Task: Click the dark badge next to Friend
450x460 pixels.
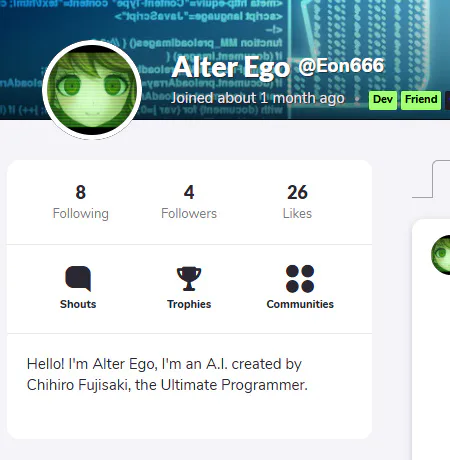Action: point(448,100)
